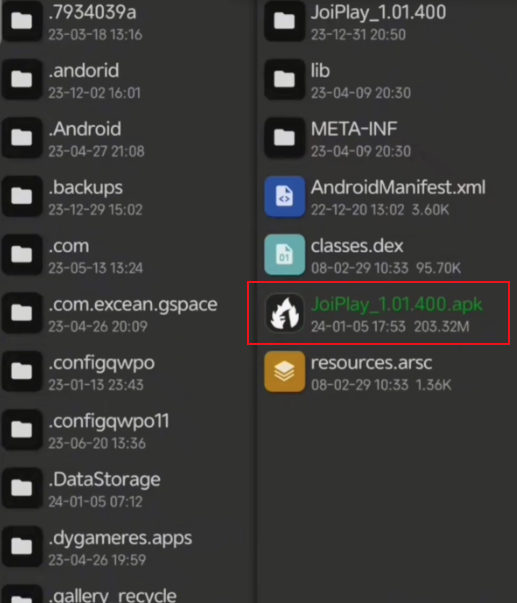The width and height of the screenshot is (517, 603).
Task: Open the META-INF folder icon
Action: point(285,138)
